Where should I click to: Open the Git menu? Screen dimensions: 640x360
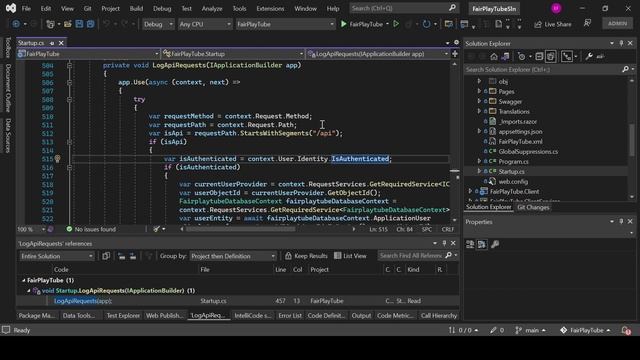pos(87,8)
